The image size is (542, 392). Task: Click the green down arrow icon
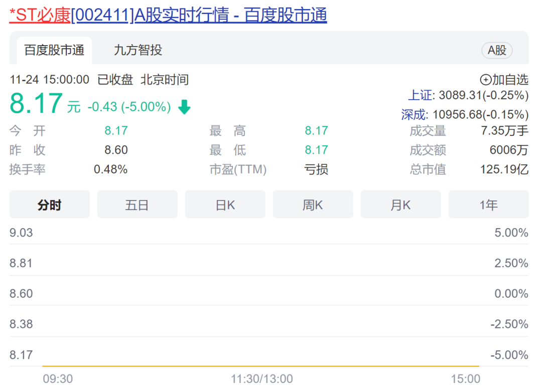tap(184, 107)
